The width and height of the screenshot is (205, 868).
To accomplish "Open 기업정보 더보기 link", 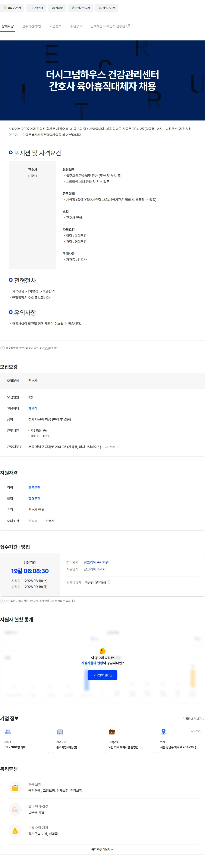I will coord(193,719).
